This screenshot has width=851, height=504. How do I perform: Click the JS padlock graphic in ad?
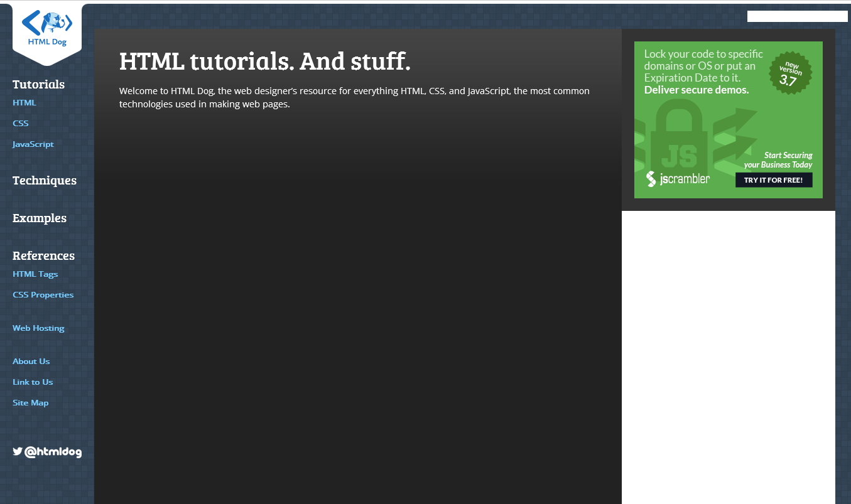(679, 136)
